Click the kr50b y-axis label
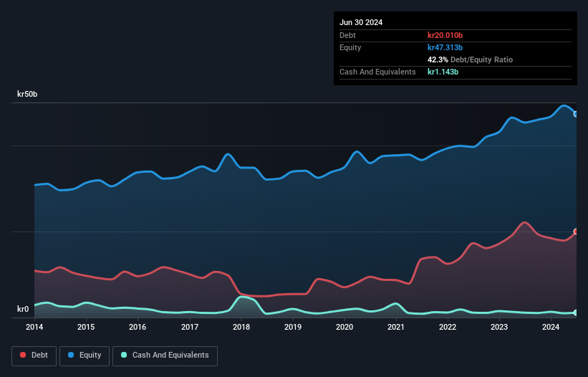Viewport: 588px width, 377px height. pos(27,95)
